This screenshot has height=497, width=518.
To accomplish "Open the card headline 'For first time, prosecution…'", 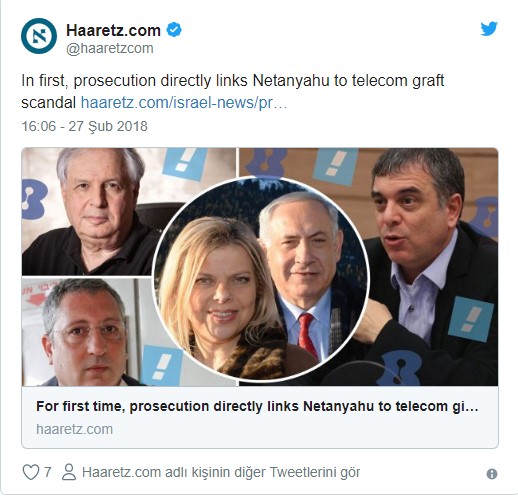I will point(257,406).
